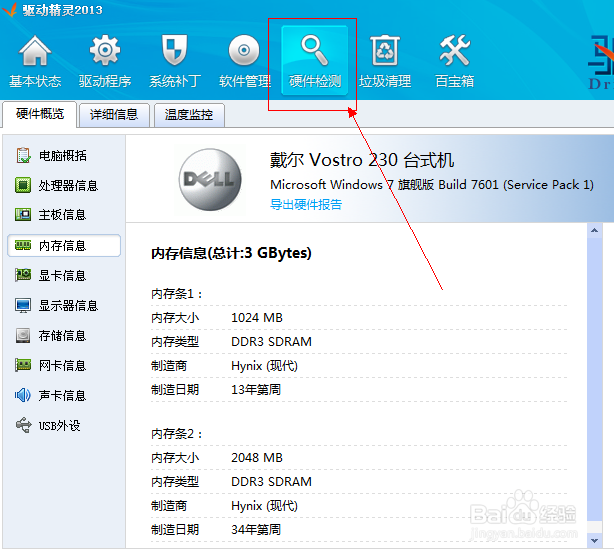Viewport: 614px width, 555px height.
Task: Click the 存储信息 hard disk icon
Action: (x=23, y=336)
